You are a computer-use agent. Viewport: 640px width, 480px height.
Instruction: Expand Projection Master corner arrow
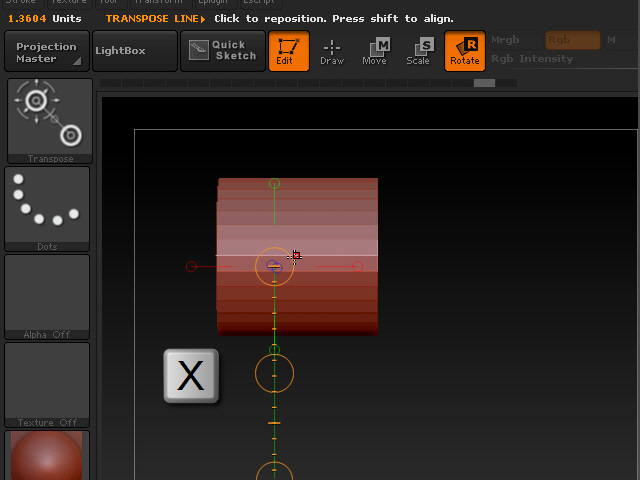point(77,62)
